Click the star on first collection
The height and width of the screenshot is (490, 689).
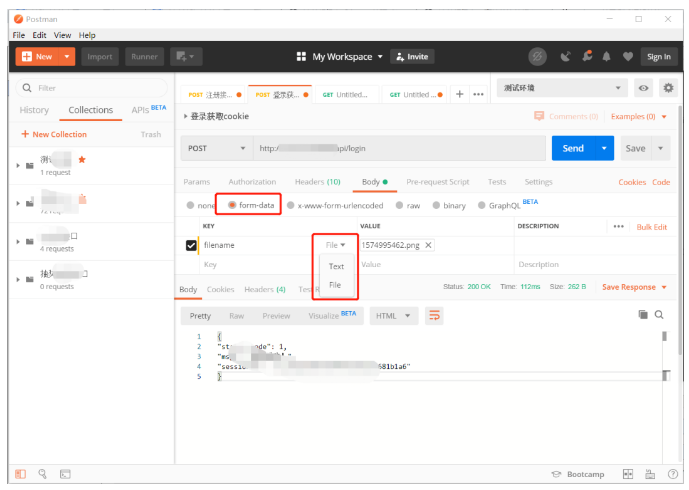82,160
